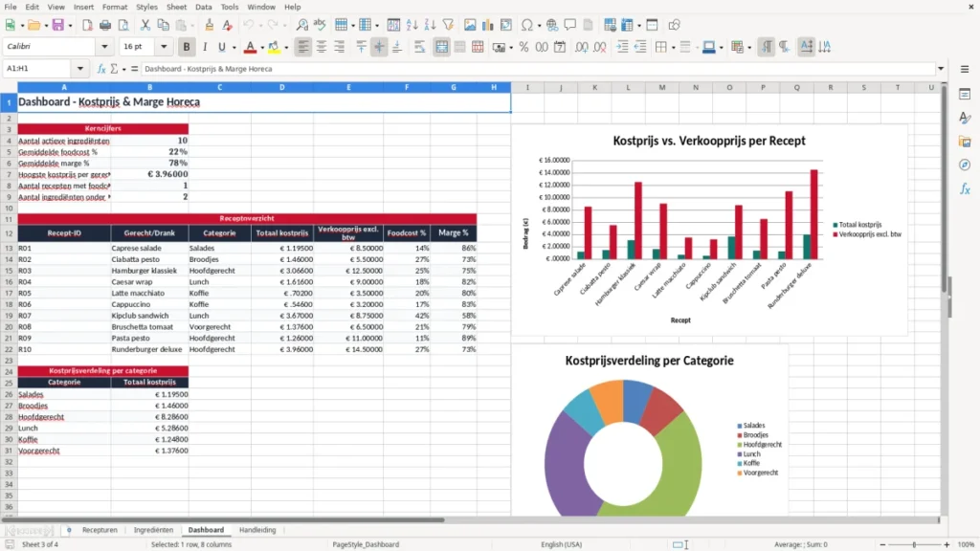Open the sidebar Navigator panel
The image size is (980, 551).
(965, 165)
